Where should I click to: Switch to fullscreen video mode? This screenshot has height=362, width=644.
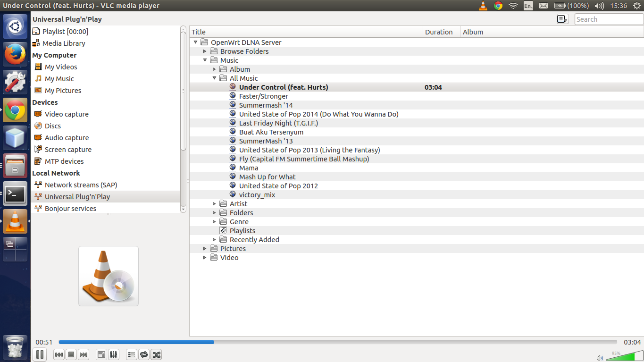click(101, 354)
